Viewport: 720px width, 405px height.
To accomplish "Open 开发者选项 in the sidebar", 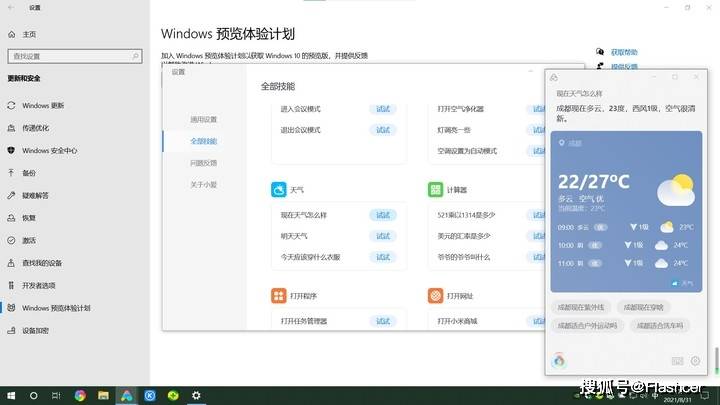I will pyautogui.click(x=32, y=286).
